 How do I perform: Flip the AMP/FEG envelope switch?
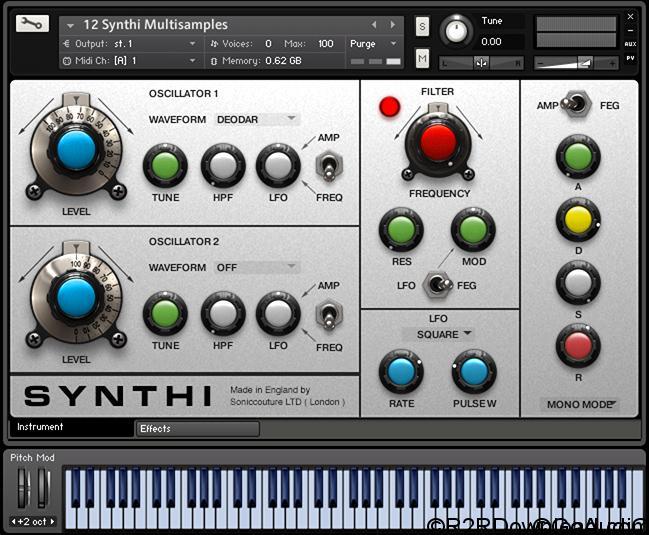[x=578, y=105]
